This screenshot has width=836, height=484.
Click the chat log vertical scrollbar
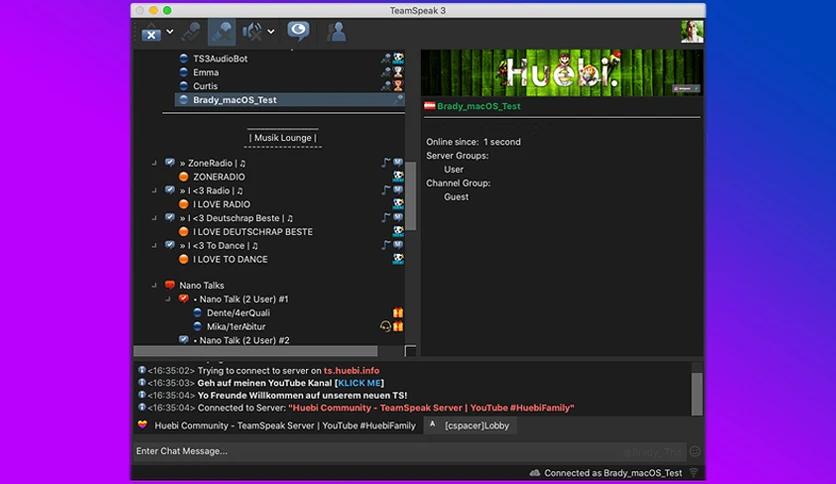coord(696,394)
